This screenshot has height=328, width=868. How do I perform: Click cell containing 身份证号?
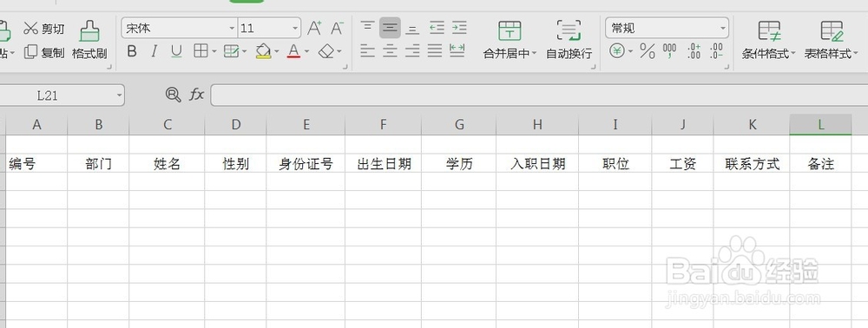point(306,164)
